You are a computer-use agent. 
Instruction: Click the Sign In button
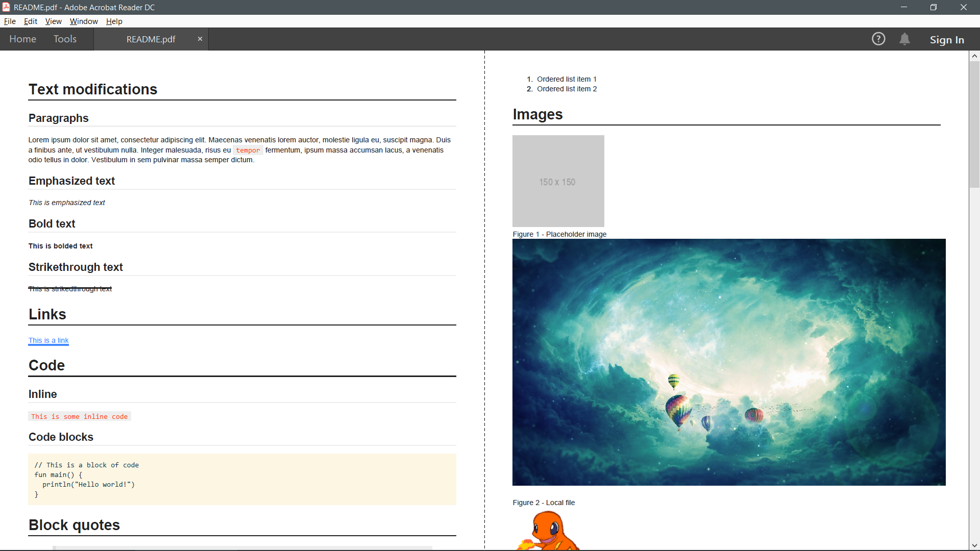click(x=946, y=40)
